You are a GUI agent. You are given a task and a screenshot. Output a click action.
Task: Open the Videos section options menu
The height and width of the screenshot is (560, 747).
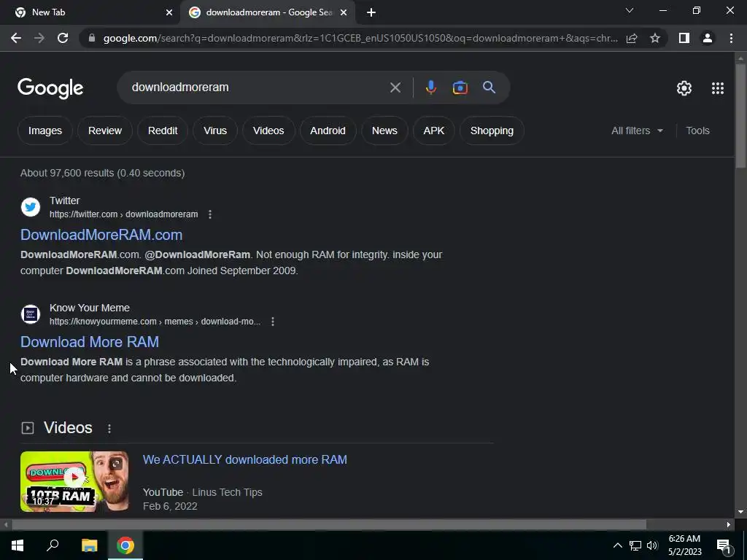[x=109, y=429]
